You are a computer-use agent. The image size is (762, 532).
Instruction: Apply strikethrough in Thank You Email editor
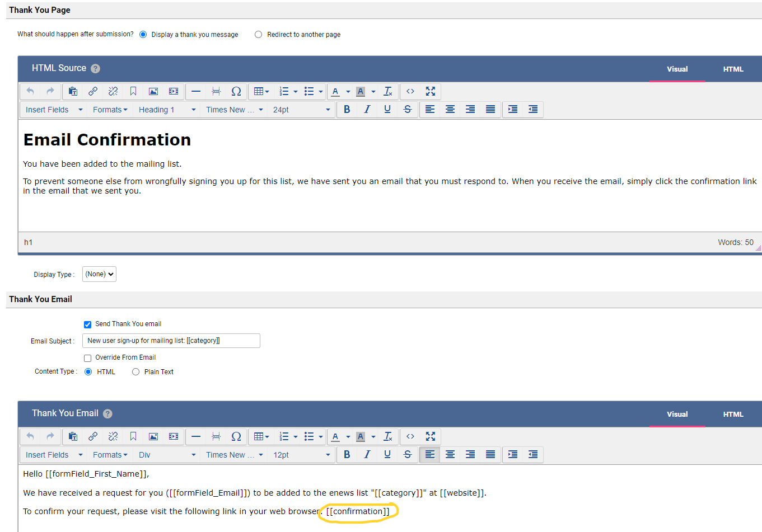click(x=408, y=455)
